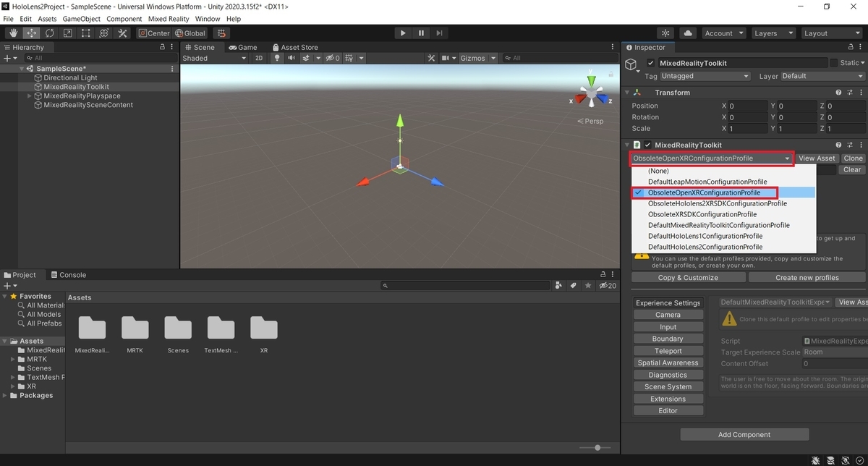Click the View Asset button
Viewport: 868px width, 466px height.
coord(817,158)
